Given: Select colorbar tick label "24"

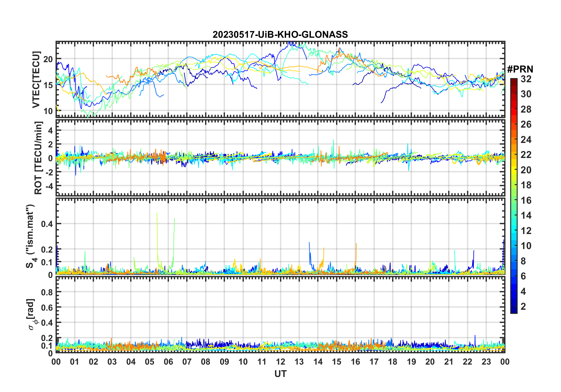Looking at the screenshot, I should coord(526,140).
